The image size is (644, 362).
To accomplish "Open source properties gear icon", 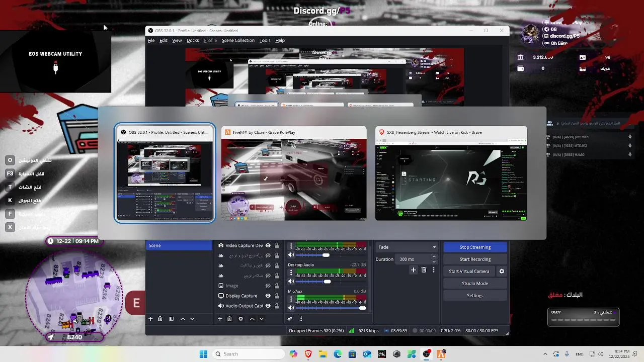I will [240, 319].
